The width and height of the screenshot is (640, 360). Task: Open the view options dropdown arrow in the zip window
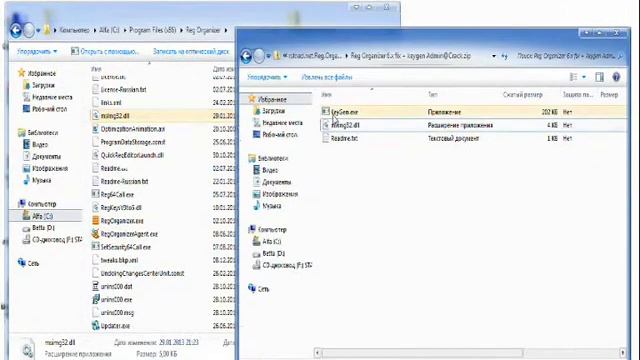click(584, 77)
